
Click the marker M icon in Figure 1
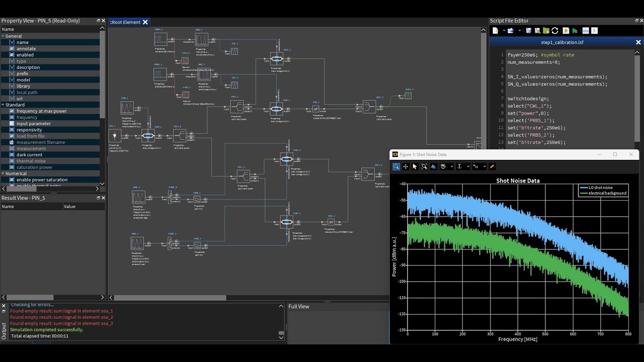coord(475,166)
